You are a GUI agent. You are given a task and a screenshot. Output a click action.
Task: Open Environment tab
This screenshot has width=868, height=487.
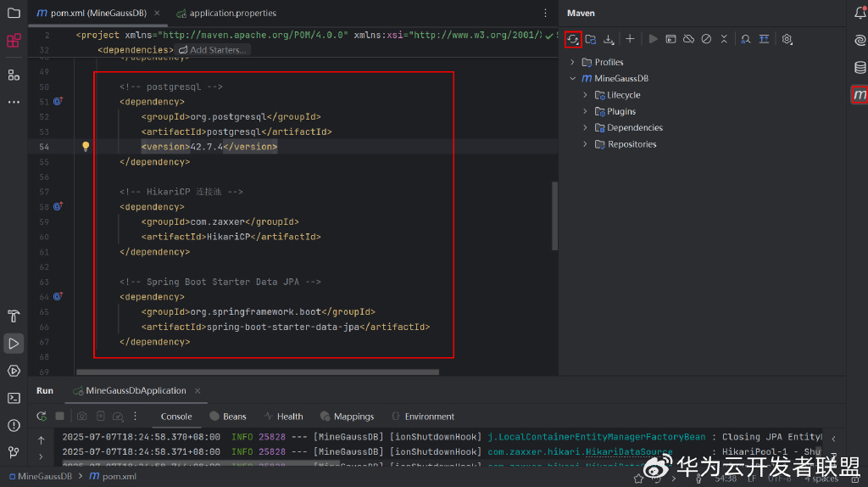point(423,417)
